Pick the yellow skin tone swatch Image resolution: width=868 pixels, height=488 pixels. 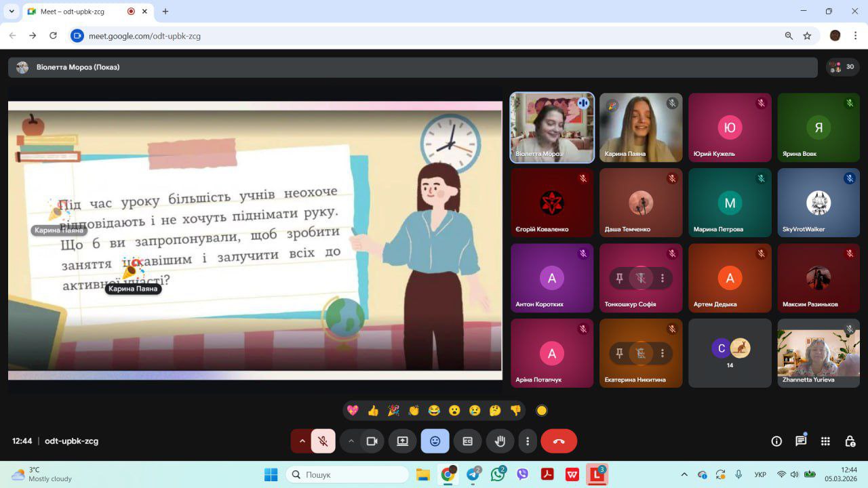pos(541,410)
